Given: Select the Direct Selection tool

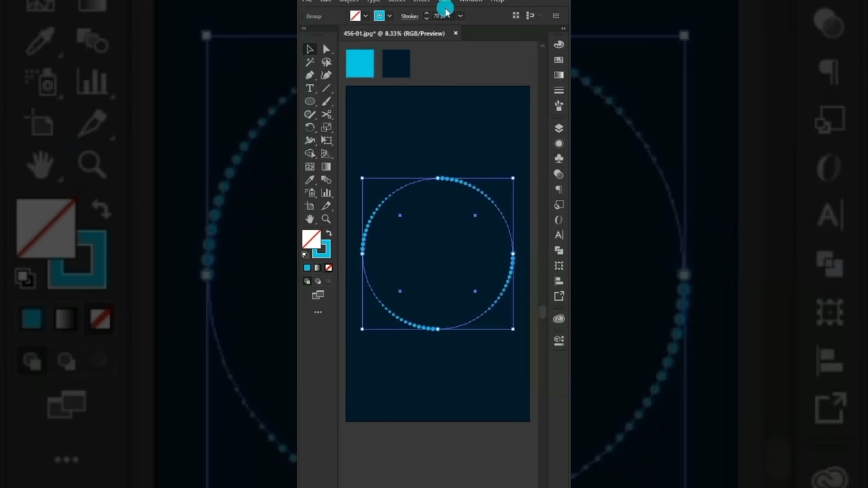Looking at the screenshot, I should click(x=326, y=49).
